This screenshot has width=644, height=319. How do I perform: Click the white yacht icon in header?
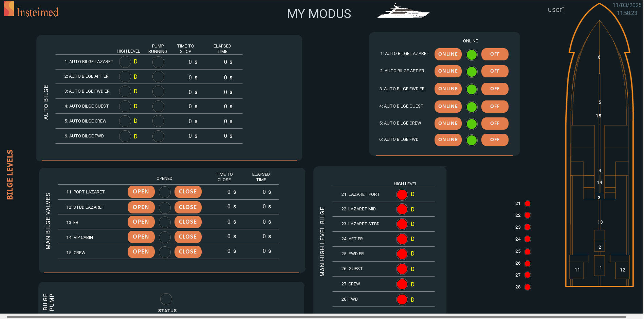pyautogui.click(x=403, y=12)
